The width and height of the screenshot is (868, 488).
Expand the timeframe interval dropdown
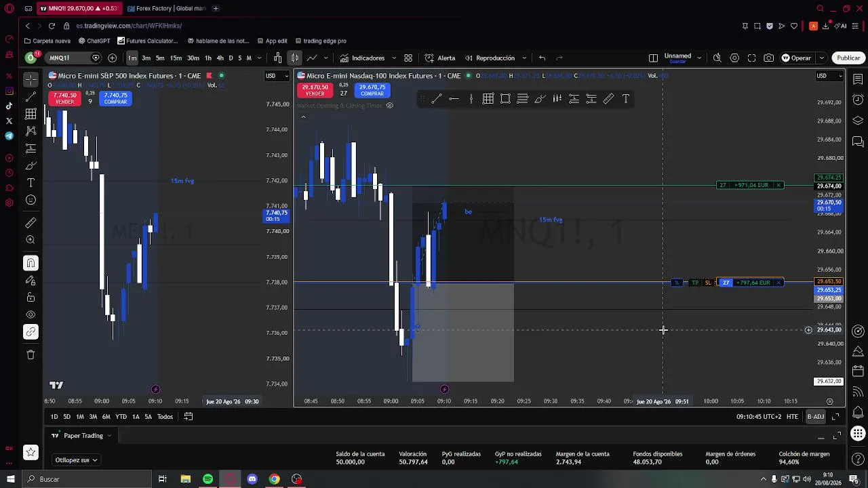point(259,58)
